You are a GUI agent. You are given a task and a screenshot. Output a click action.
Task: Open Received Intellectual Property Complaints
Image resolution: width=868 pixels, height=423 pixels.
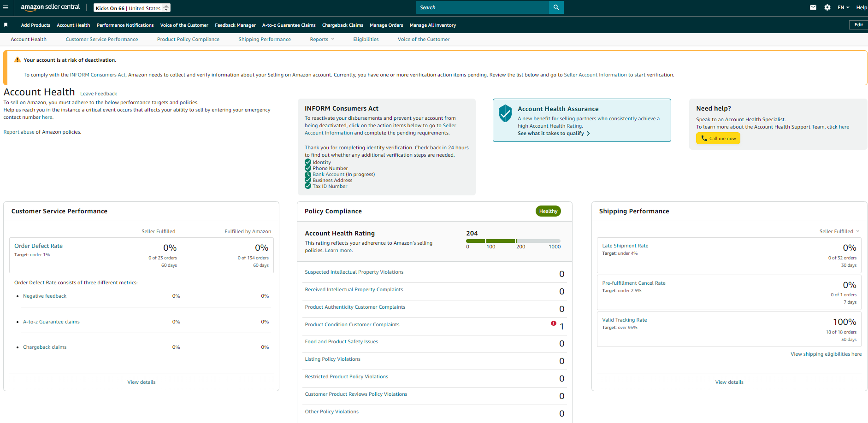tap(354, 290)
